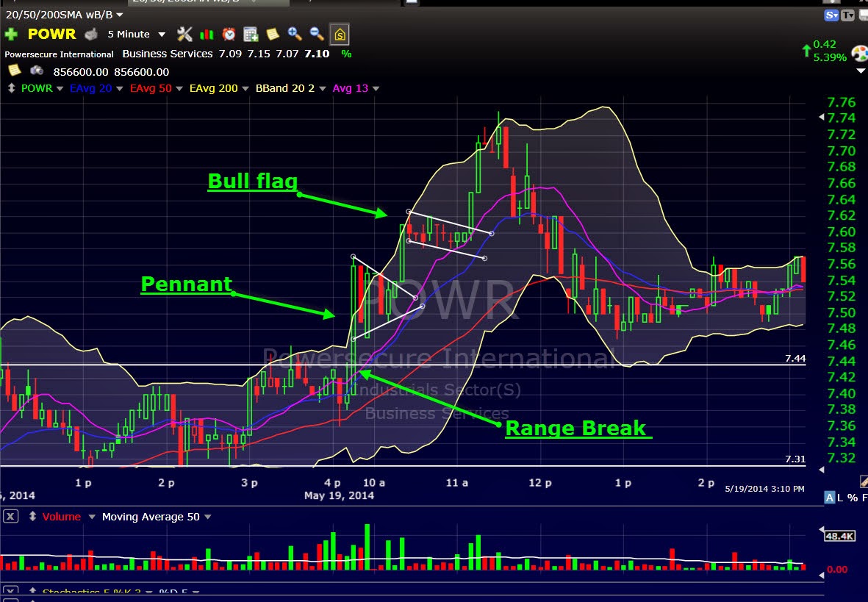Click the white 7.31 horizontal line label
Viewport: 868px width, 602px height.
tap(795, 459)
